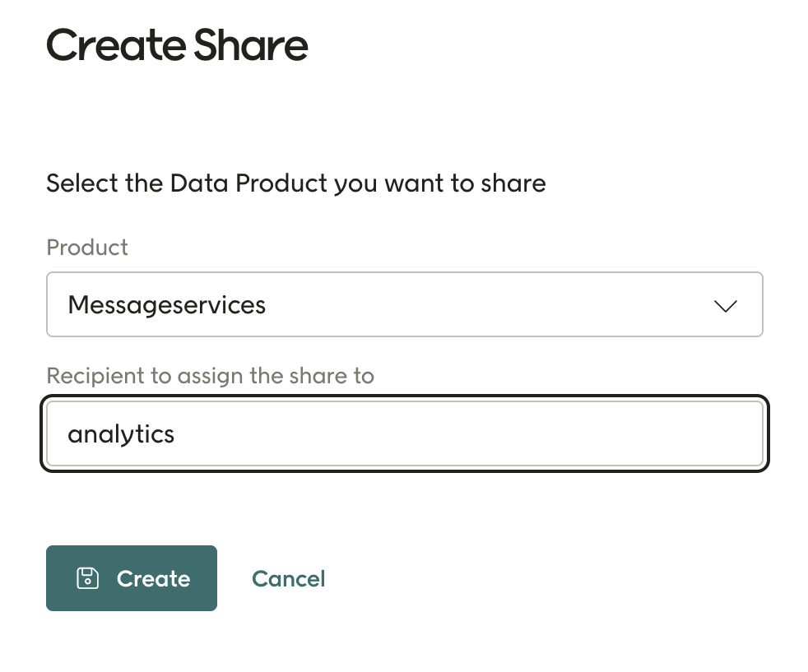Click empty area of Product combo box
Image resolution: width=808 pixels, height=672 pixels.
pyautogui.click(x=494, y=305)
